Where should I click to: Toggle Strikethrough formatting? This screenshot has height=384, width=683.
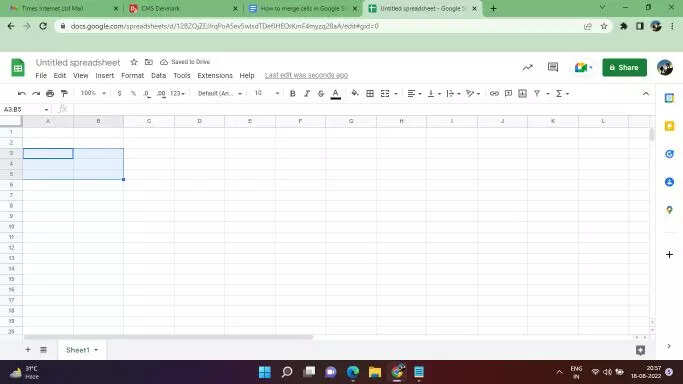321,94
